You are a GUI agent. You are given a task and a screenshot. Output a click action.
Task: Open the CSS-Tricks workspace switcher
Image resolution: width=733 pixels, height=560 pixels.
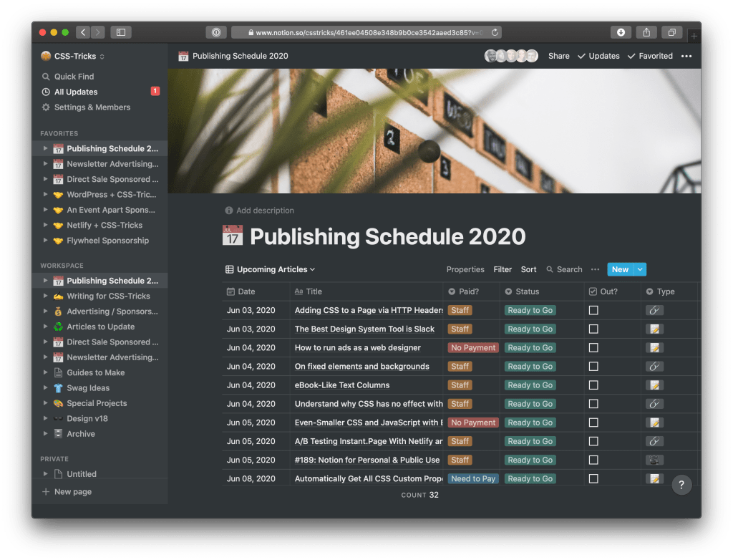click(x=72, y=56)
